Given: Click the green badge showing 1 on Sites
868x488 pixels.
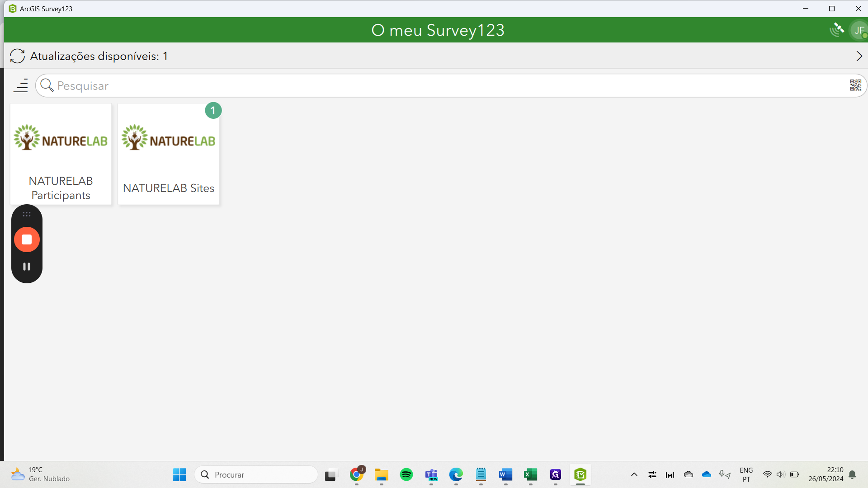Looking at the screenshot, I should (213, 110).
